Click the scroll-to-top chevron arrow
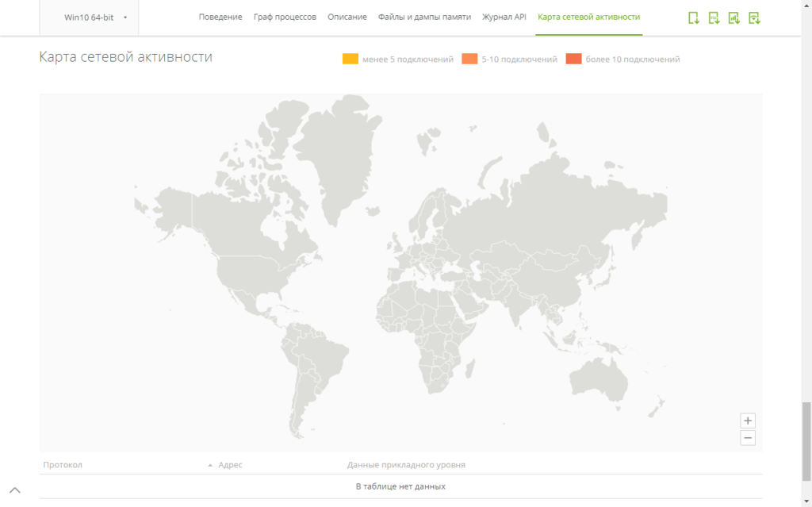This screenshot has width=812, height=507. pos(14,490)
